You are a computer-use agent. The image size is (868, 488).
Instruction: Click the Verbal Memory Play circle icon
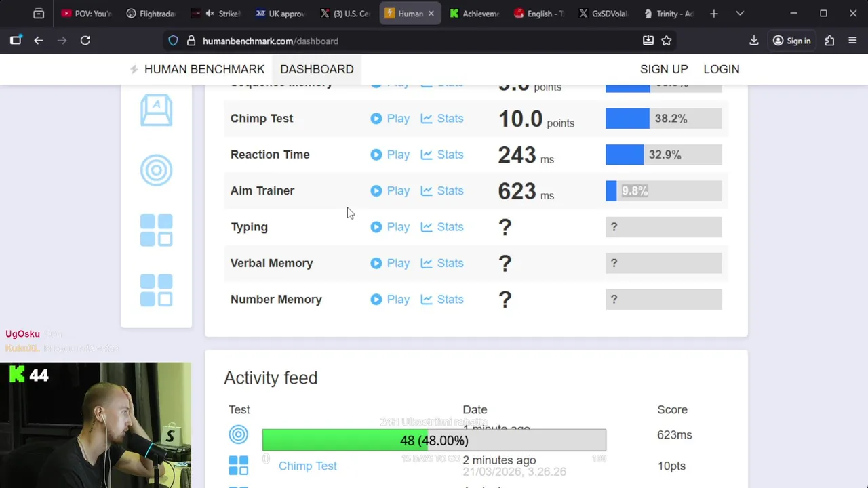pyautogui.click(x=376, y=263)
